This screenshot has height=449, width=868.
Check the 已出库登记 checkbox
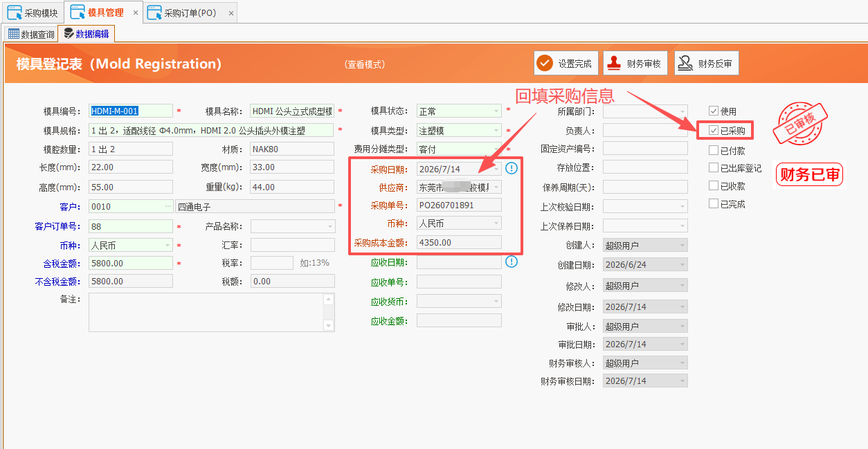[x=714, y=167]
